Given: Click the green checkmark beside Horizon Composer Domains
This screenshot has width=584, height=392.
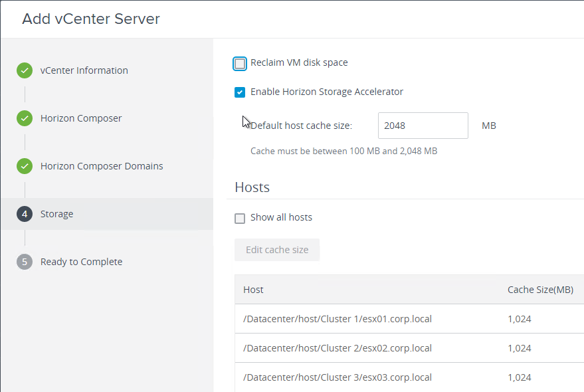Looking at the screenshot, I should [25, 166].
